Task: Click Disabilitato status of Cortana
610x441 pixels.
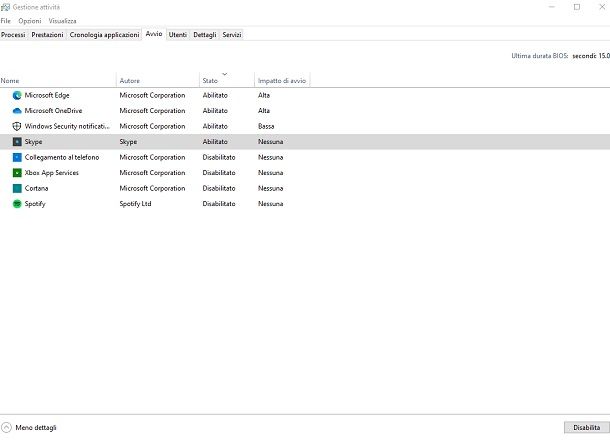Action: point(219,188)
